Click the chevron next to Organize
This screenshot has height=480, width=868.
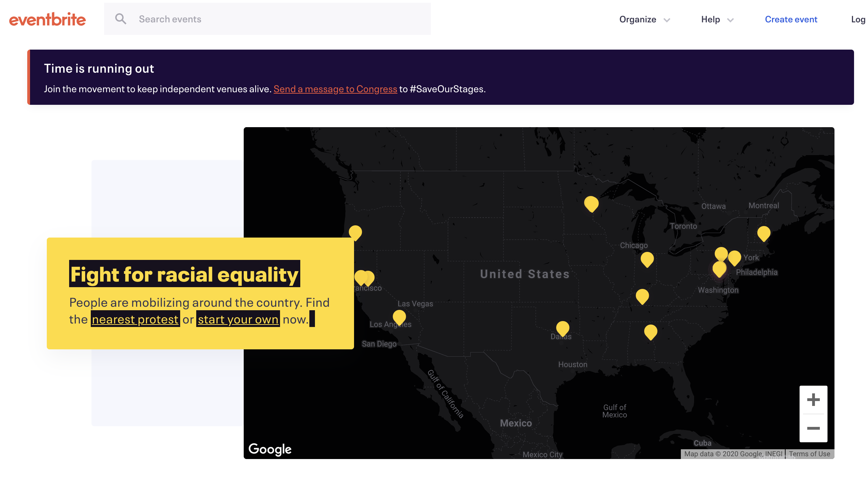pos(667,20)
